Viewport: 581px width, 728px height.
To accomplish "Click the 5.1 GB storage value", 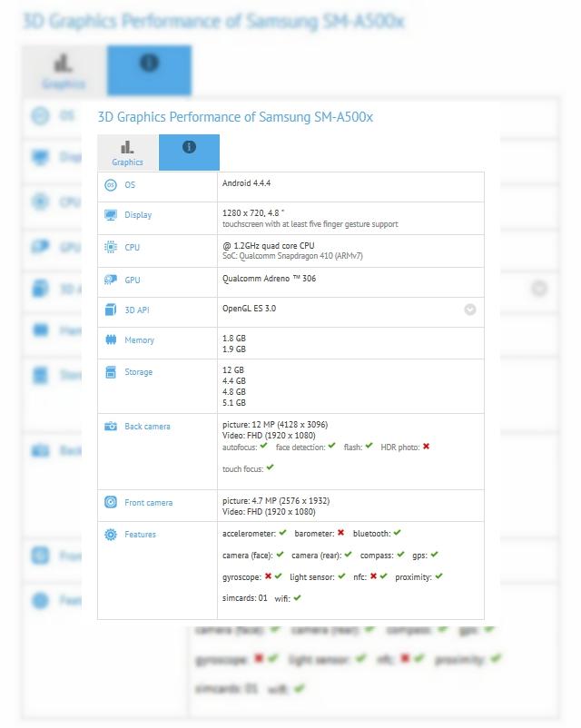I will coord(234,402).
